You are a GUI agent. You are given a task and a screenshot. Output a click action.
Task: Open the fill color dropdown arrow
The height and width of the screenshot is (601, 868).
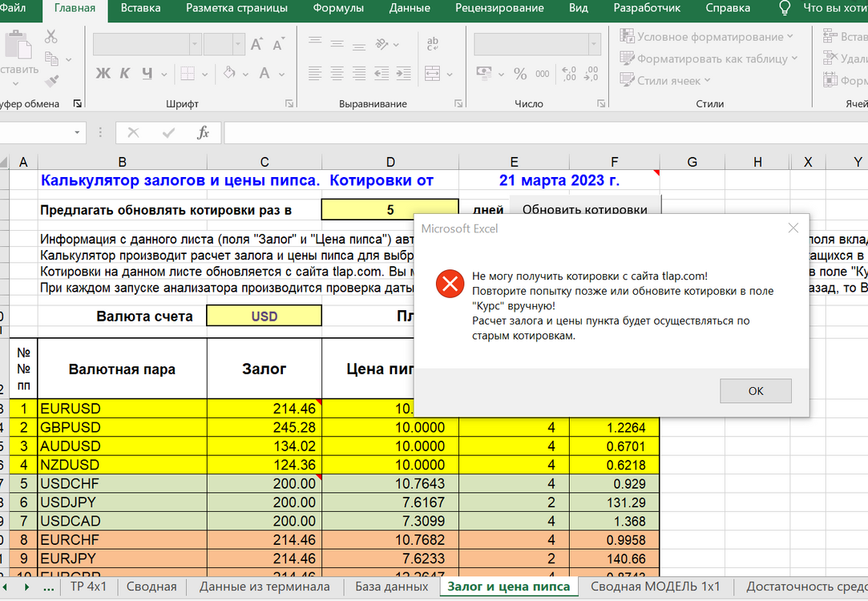245,75
